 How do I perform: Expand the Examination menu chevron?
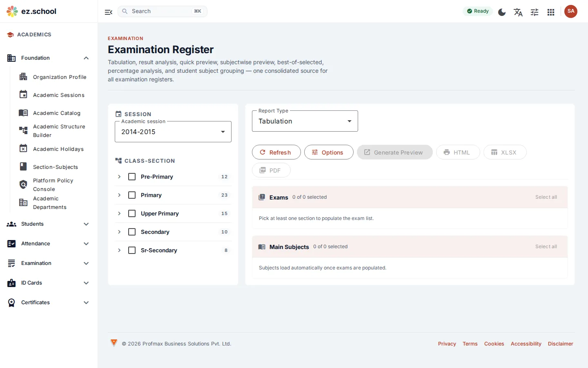86,263
